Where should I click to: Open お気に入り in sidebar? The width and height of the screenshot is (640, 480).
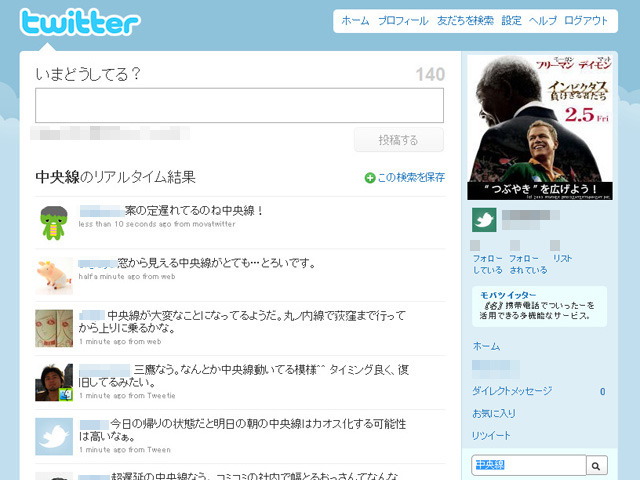tap(494, 413)
